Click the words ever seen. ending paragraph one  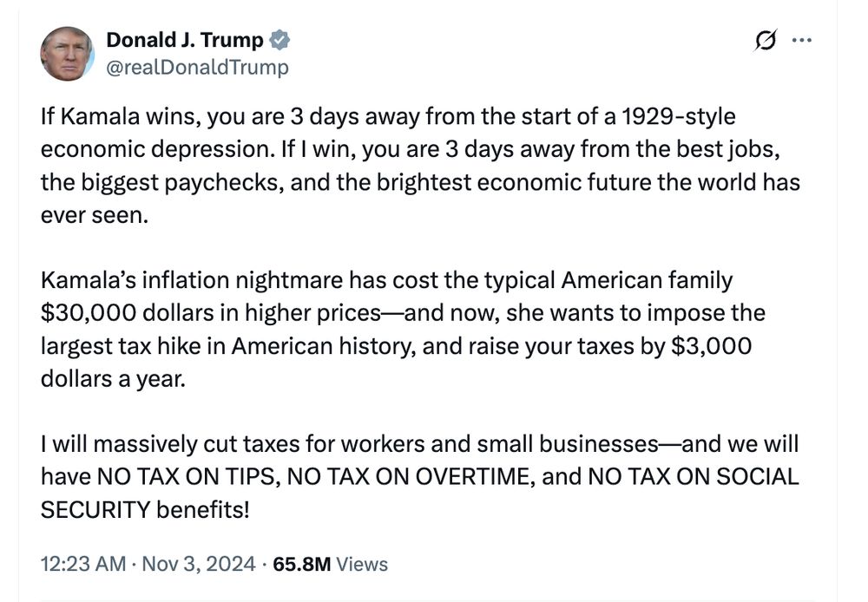95,215
